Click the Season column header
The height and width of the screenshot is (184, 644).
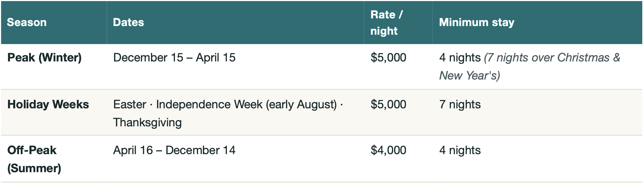[x=27, y=22]
